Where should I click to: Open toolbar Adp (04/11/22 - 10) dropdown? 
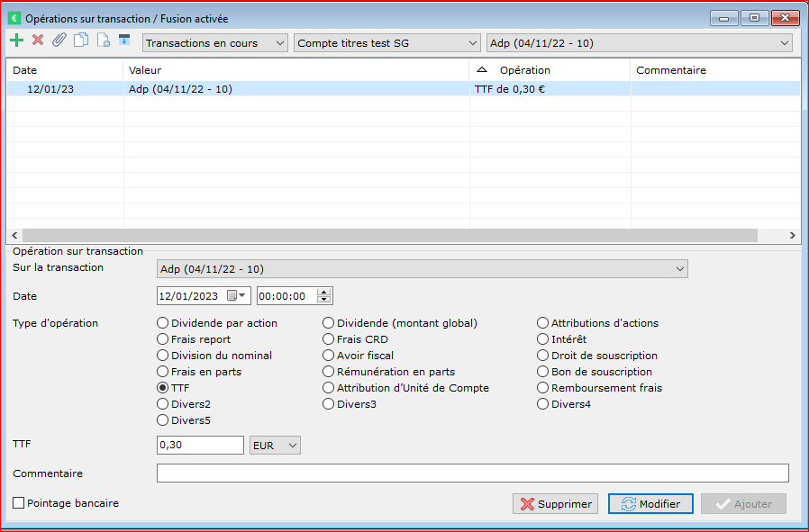[640, 43]
